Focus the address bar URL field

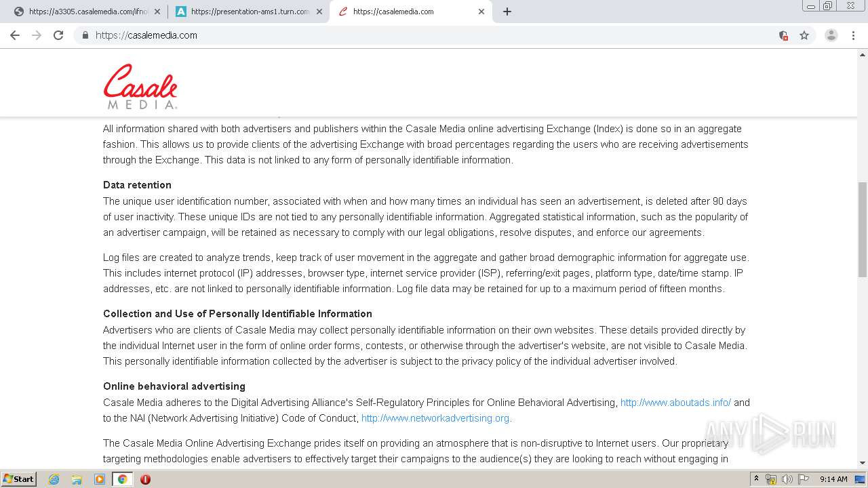(434, 35)
